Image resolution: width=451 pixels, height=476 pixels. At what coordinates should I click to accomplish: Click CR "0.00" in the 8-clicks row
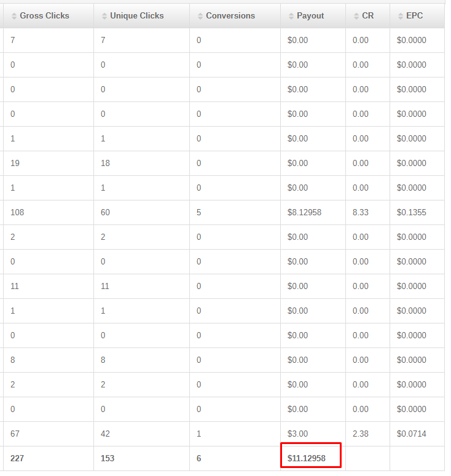(x=360, y=360)
